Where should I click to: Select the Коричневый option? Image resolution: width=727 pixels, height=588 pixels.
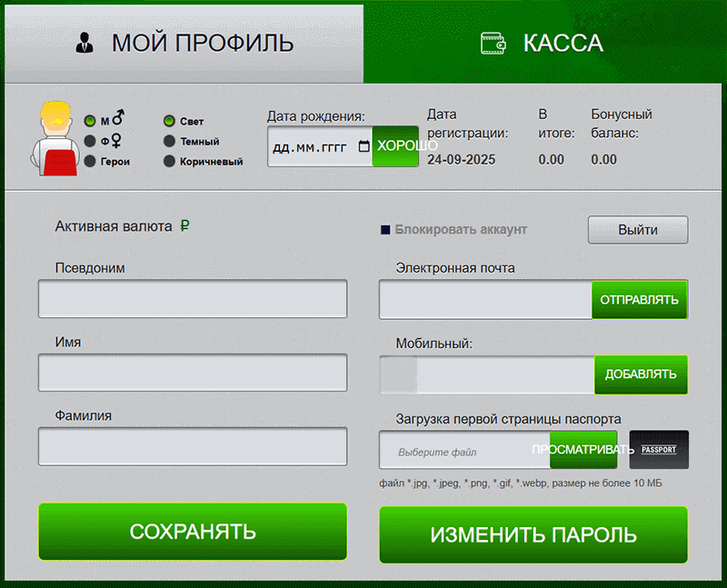click(x=170, y=161)
